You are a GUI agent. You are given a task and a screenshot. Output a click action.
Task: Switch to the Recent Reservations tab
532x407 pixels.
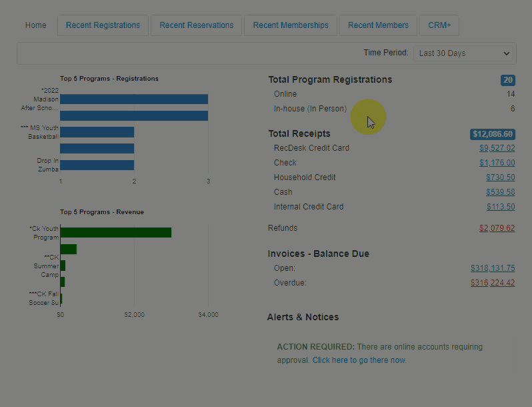point(197,25)
